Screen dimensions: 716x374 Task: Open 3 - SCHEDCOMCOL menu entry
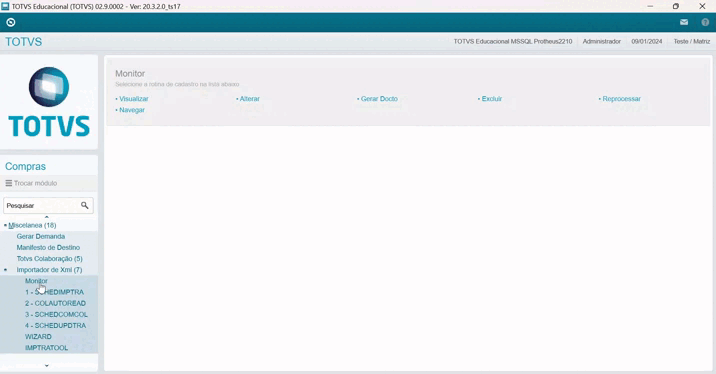pos(56,315)
